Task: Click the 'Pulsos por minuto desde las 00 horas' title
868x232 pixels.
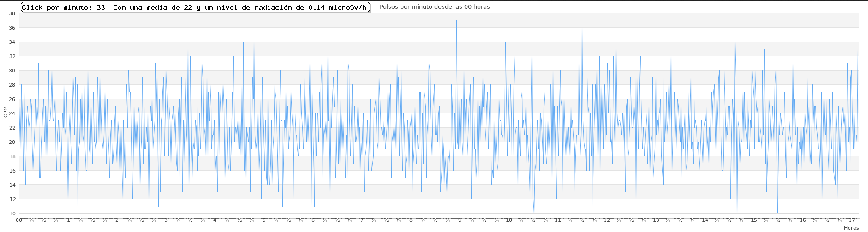Action: [x=434, y=7]
